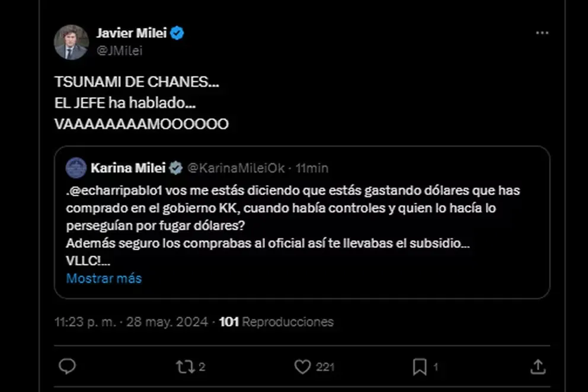Open Javier Milei display name link
The image size is (588, 392).
click(131, 33)
